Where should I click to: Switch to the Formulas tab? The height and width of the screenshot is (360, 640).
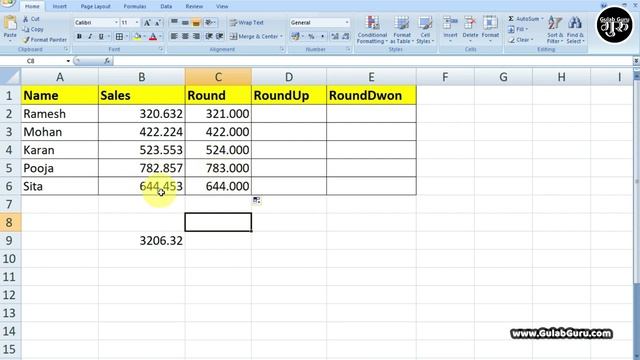tap(135, 7)
